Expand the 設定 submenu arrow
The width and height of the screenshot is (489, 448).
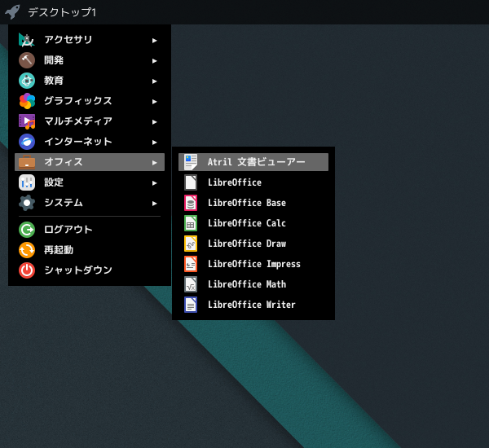154,183
